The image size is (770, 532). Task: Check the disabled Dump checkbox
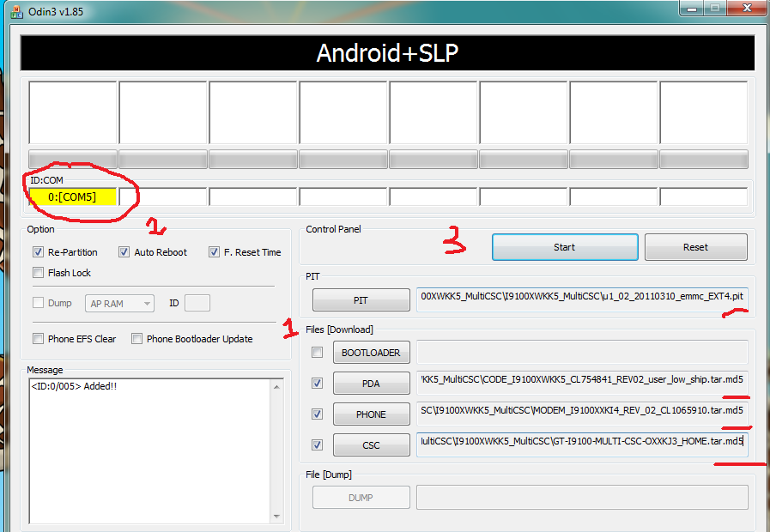(38, 303)
